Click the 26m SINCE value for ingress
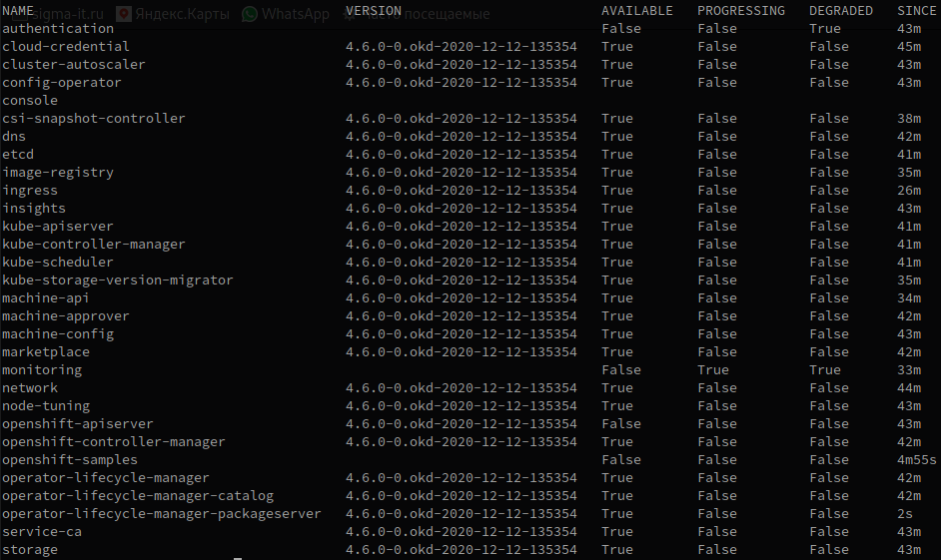This screenshot has width=941, height=560. (909, 191)
